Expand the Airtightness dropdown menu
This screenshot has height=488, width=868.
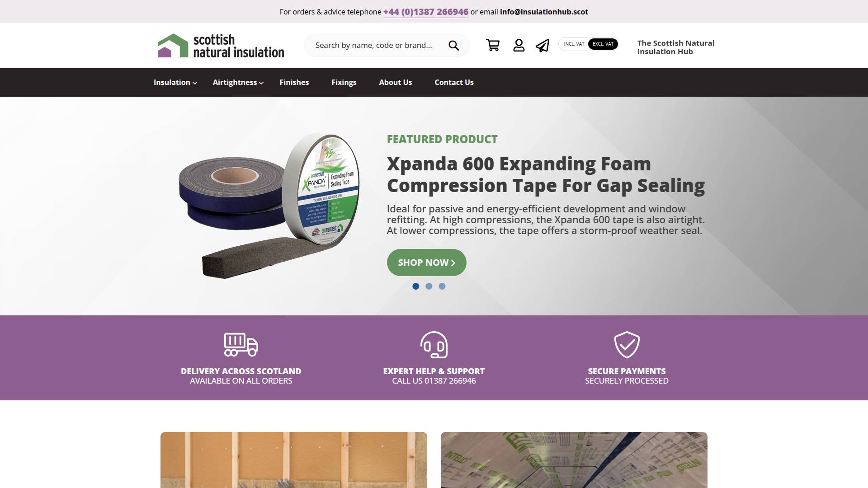pyautogui.click(x=238, y=82)
